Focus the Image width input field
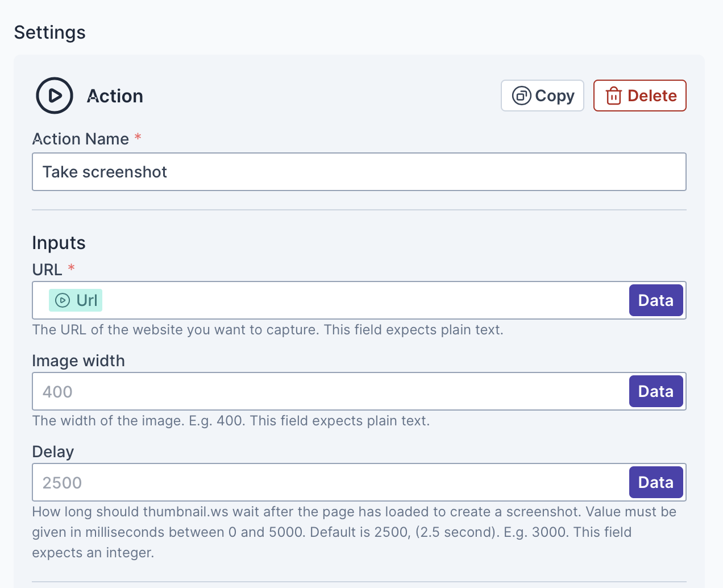Image resolution: width=723 pixels, height=588 pixels. point(330,391)
